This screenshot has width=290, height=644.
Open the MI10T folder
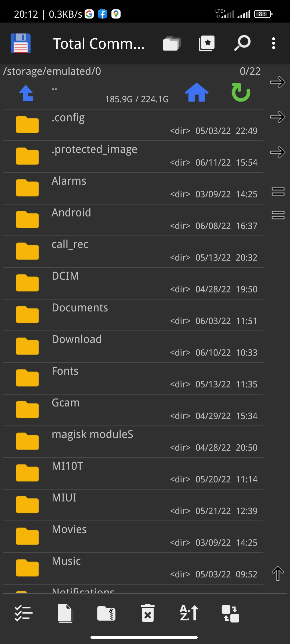tap(133, 473)
